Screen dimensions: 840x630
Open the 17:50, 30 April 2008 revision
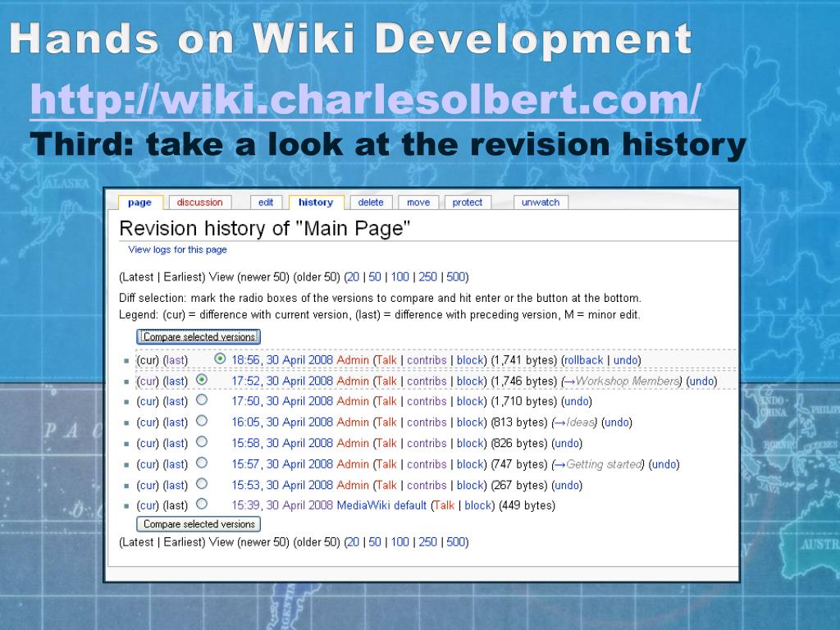282,401
